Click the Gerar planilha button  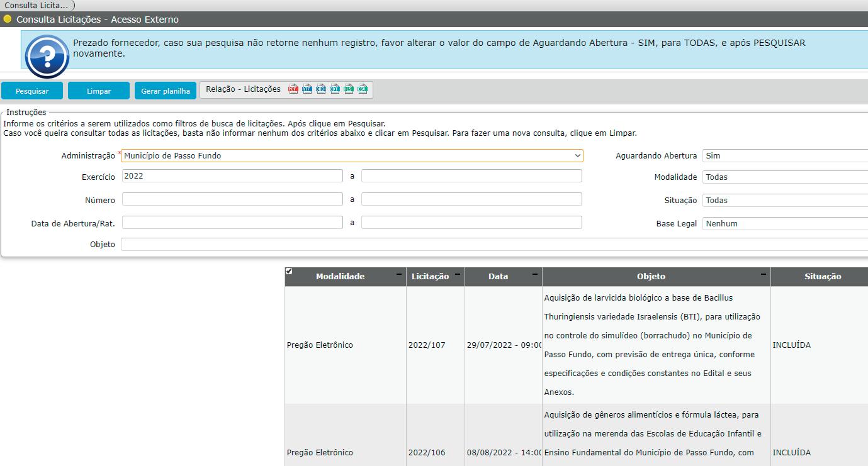click(166, 91)
